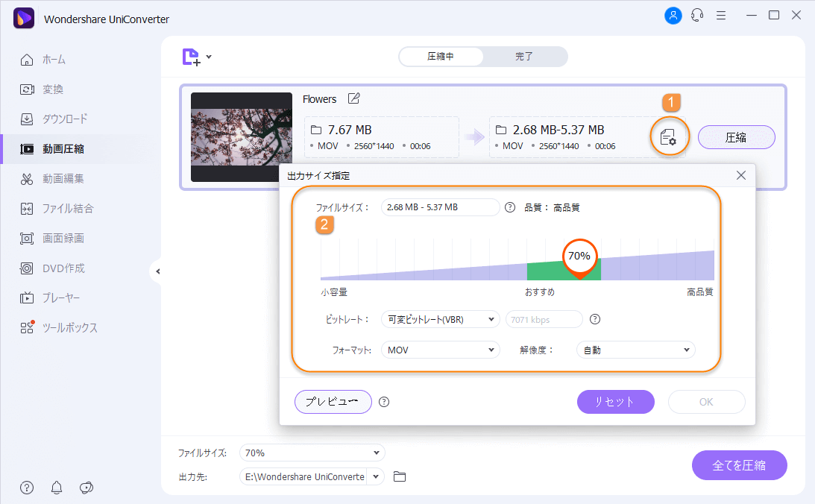
Task: Click the プレビュー button
Action: (333, 402)
